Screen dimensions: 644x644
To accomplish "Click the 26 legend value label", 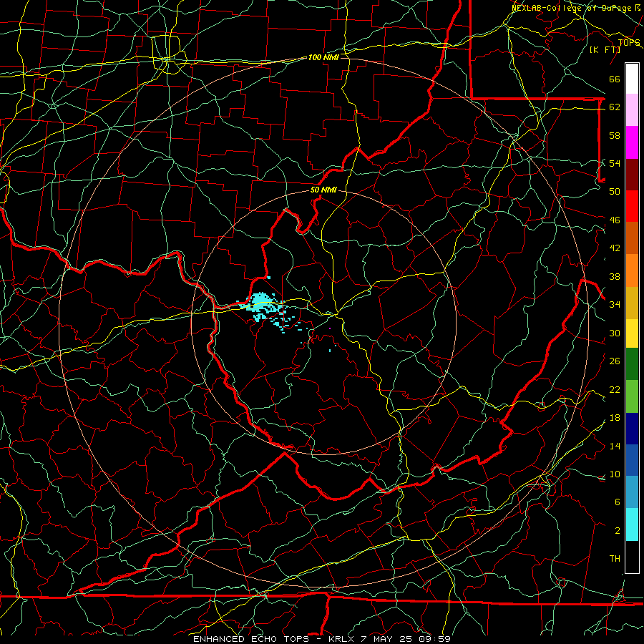I will click(615, 361).
